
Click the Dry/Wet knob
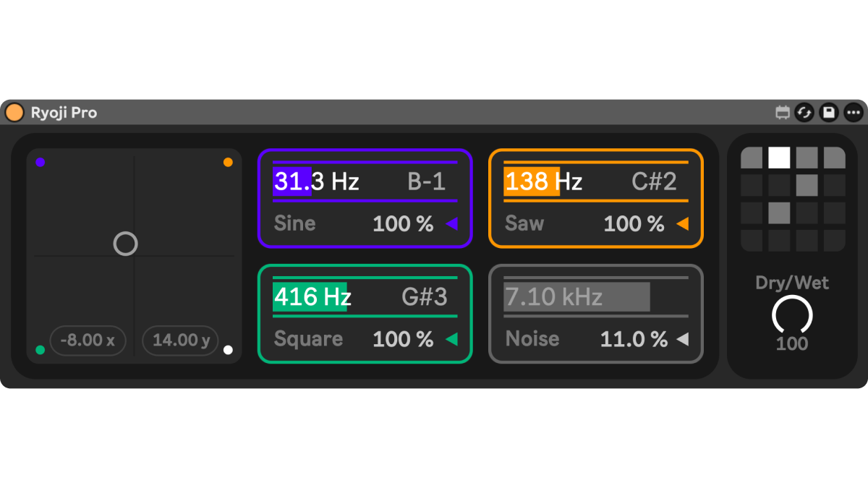792,315
